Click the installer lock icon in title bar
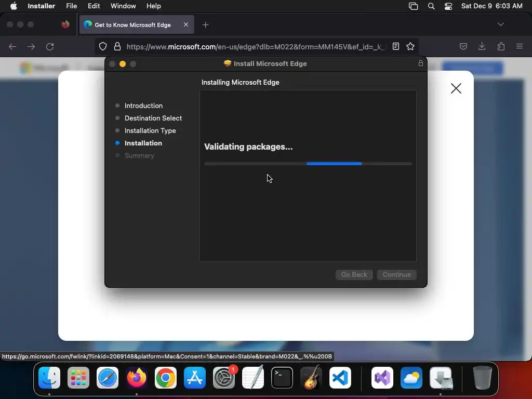Screen dimensions: 532x399 [x=421, y=63]
